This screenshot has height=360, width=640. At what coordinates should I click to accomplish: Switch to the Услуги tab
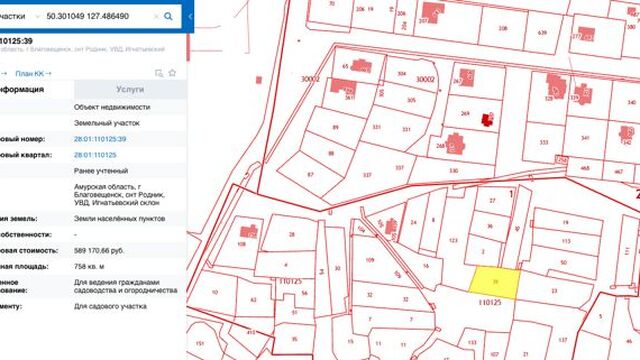point(130,89)
